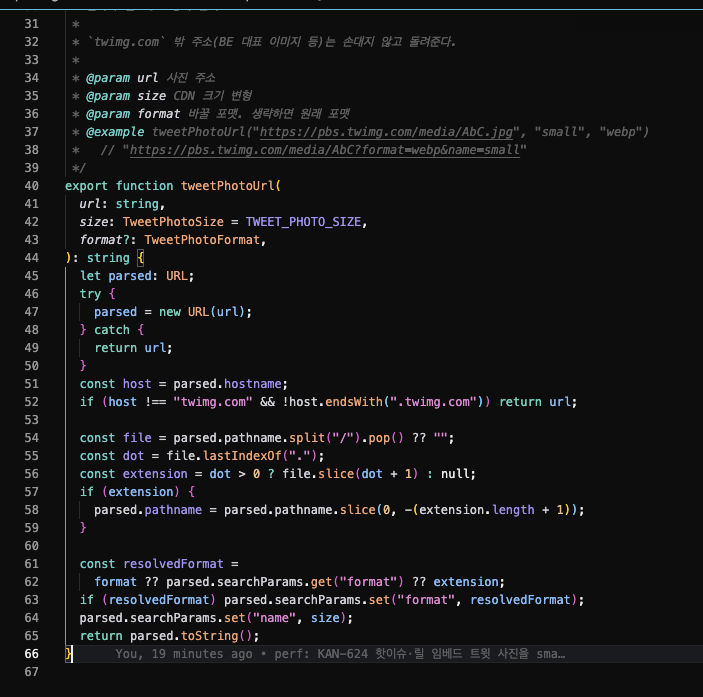Click the hostname property on line 51
This screenshot has height=697, width=703.
252,384
